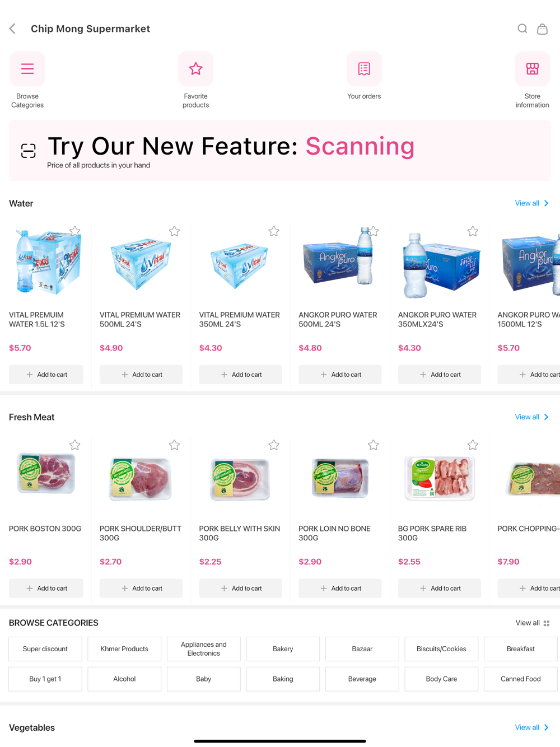Favorite the Vital Premium Water 500ML star
Screen dimensions: 560x747
coord(174,231)
